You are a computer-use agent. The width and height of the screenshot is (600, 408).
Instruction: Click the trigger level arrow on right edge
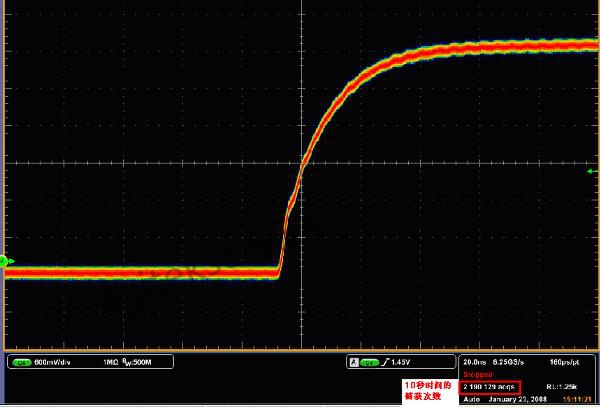[590, 172]
